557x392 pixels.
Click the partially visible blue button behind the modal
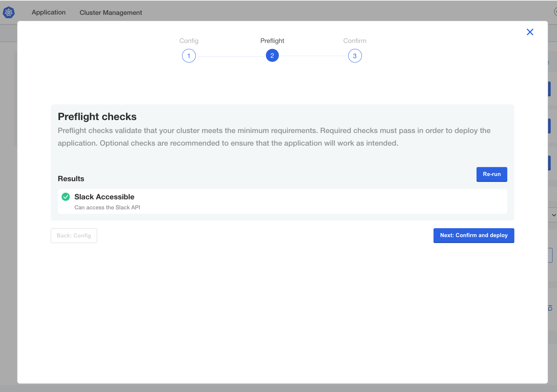[550, 89]
